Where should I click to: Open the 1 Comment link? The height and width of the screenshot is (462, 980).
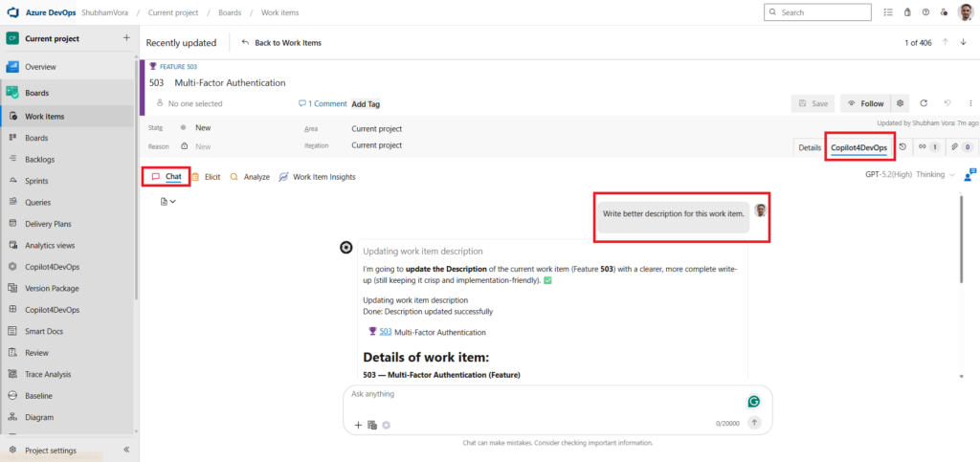tap(323, 103)
